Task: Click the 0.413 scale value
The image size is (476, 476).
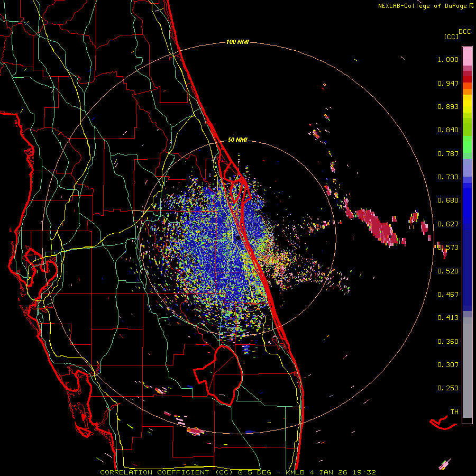Action: pos(448,318)
